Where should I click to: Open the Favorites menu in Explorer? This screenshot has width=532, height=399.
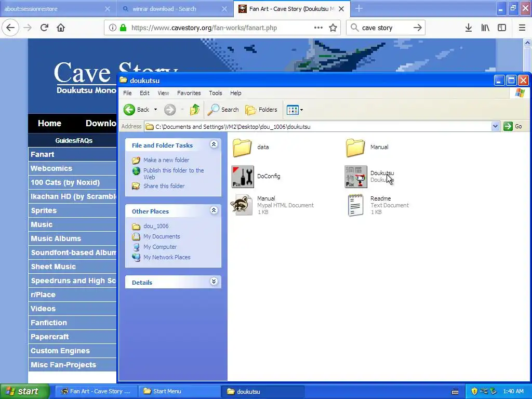click(x=189, y=93)
